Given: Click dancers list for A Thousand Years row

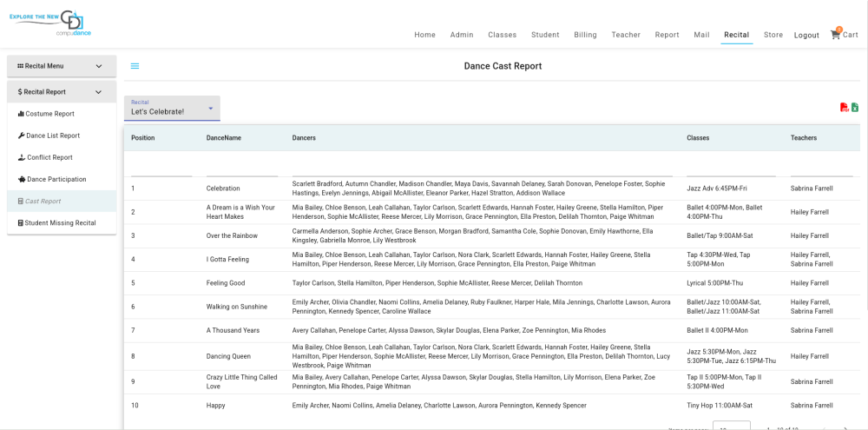Looking at the screenshot, I should [x=449, y=330].
